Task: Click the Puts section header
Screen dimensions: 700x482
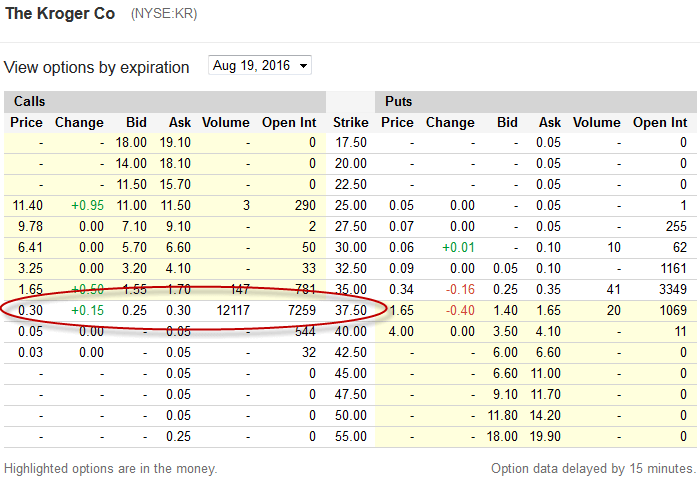Action: click(398, 101)
